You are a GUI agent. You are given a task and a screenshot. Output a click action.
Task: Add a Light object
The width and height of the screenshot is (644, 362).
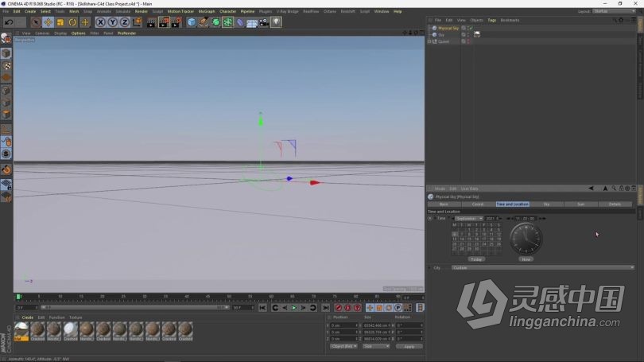point(276,22)
